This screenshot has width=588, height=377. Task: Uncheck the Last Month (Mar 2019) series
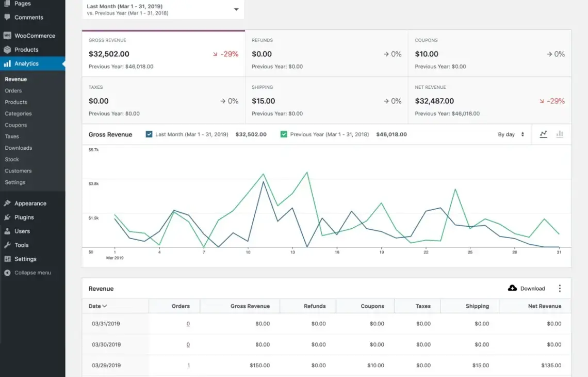coord(149,134)
